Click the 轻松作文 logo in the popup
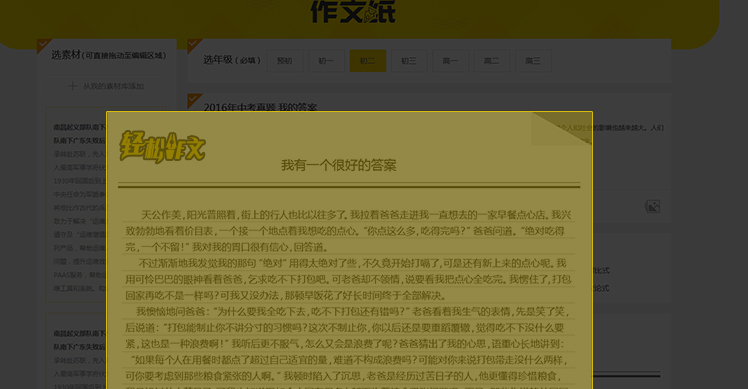 click(162, 147)
